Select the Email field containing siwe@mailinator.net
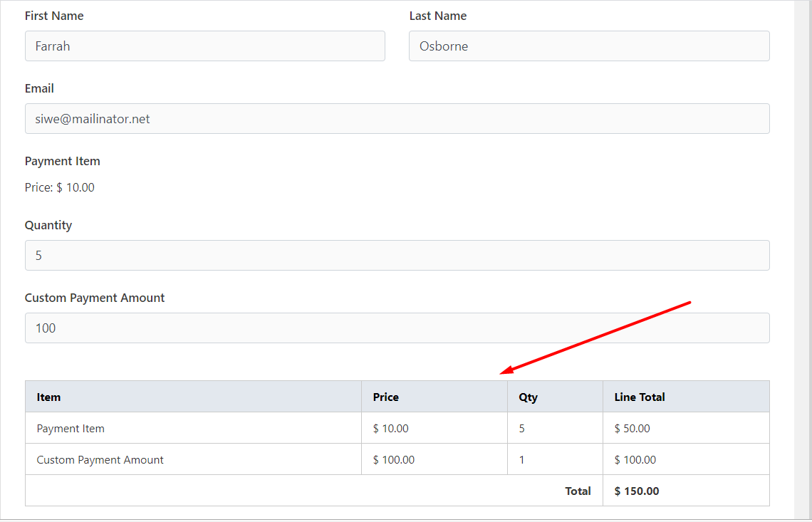The image size is (812, 522). pos(397,118)
